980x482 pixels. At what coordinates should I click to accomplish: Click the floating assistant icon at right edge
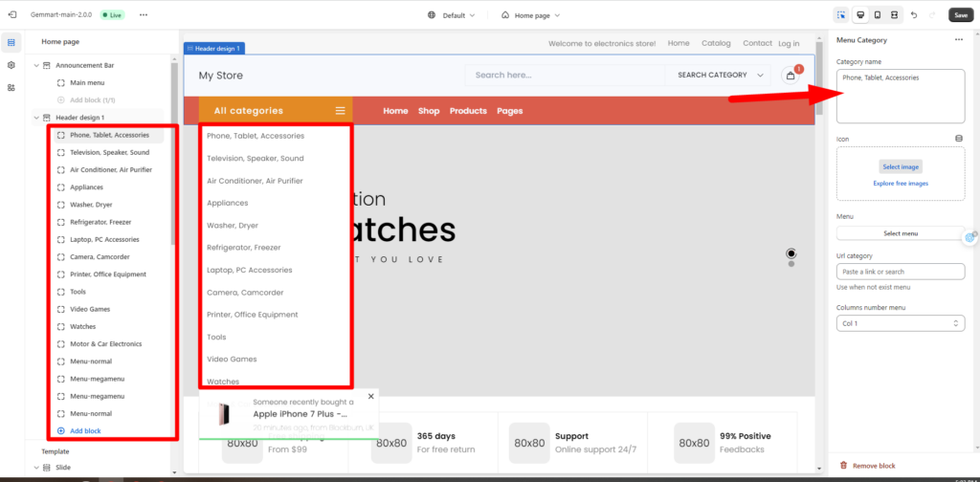[970, 236]
